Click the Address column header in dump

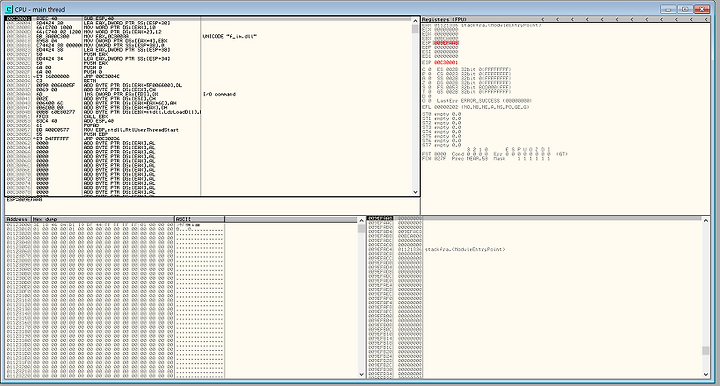pos(18,219)
